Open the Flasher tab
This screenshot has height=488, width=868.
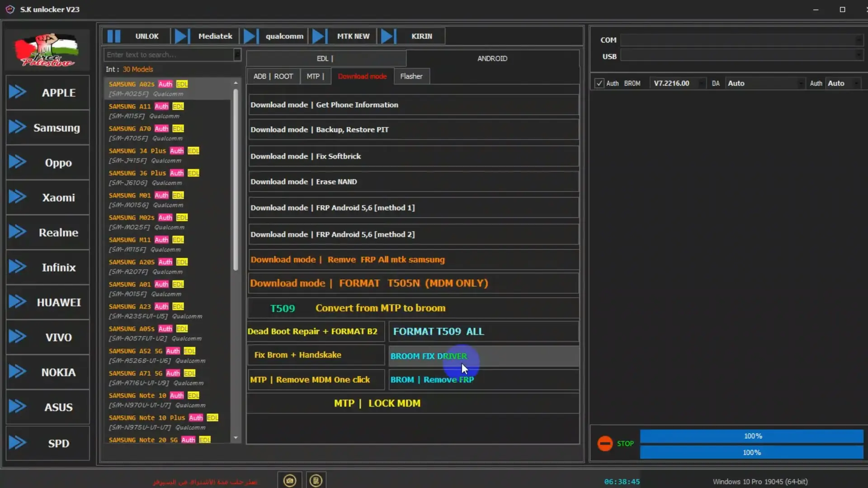click(x=411, y=76)
